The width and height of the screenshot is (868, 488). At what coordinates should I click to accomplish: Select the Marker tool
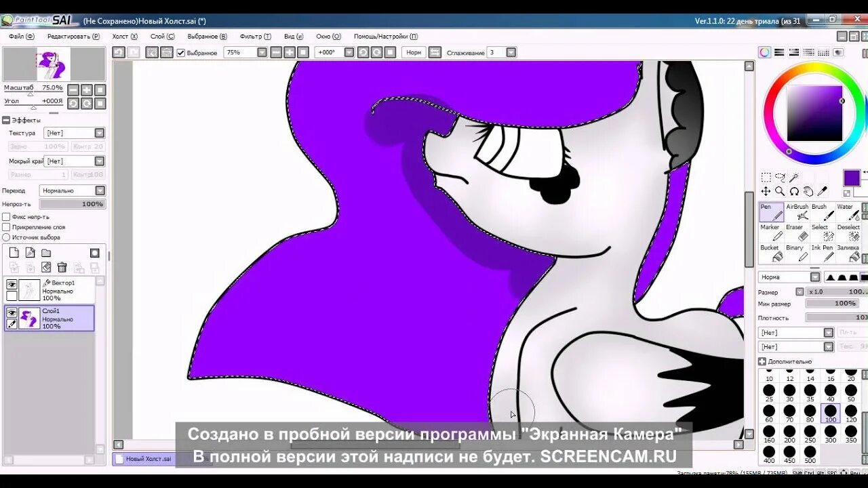(771, 232)
